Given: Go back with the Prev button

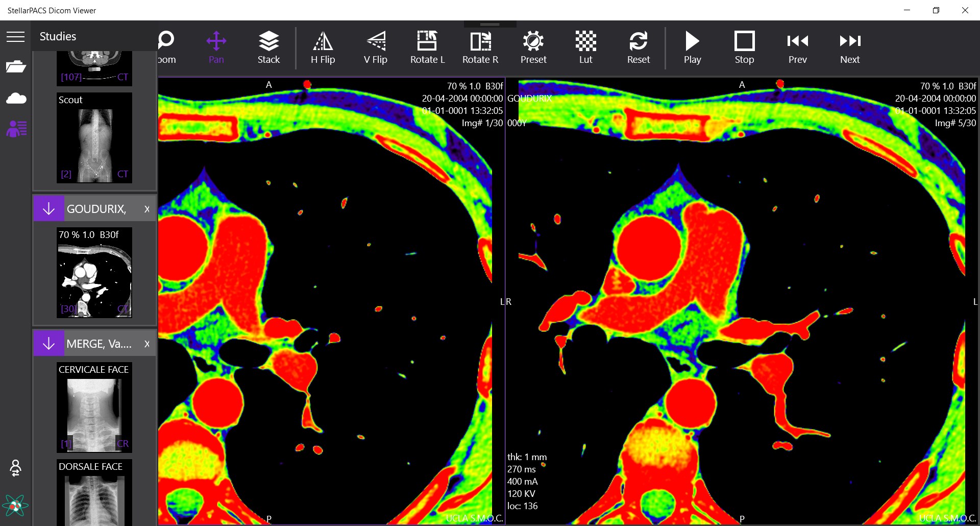Looking at the screenshot, I should pos(797,47).
